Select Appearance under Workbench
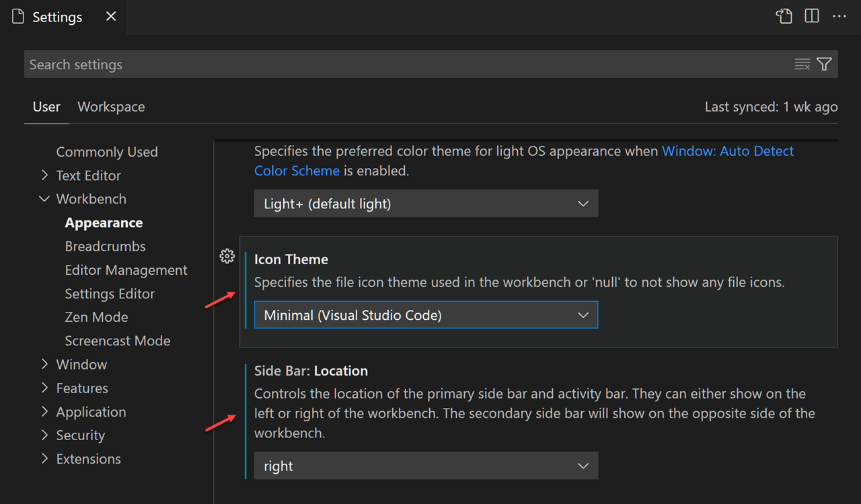 click(104, 222)
